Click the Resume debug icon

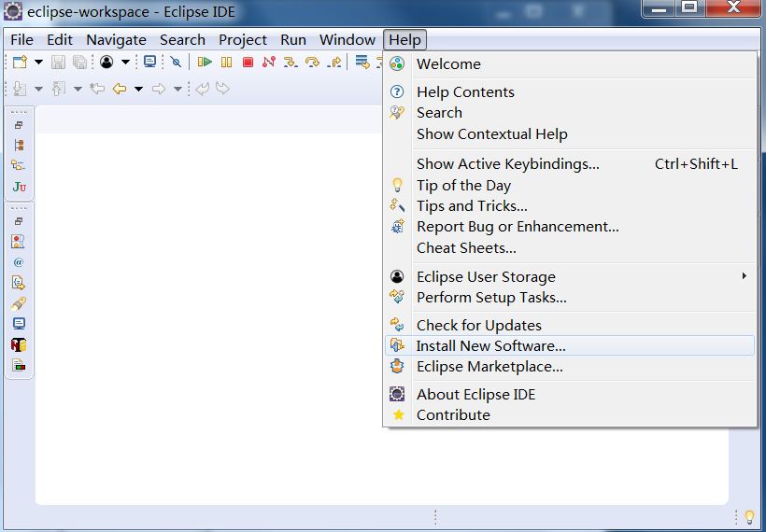205,62
